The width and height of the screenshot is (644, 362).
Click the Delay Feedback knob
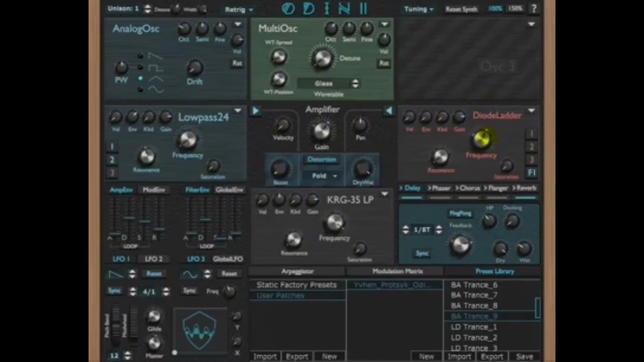coord(460,245)
